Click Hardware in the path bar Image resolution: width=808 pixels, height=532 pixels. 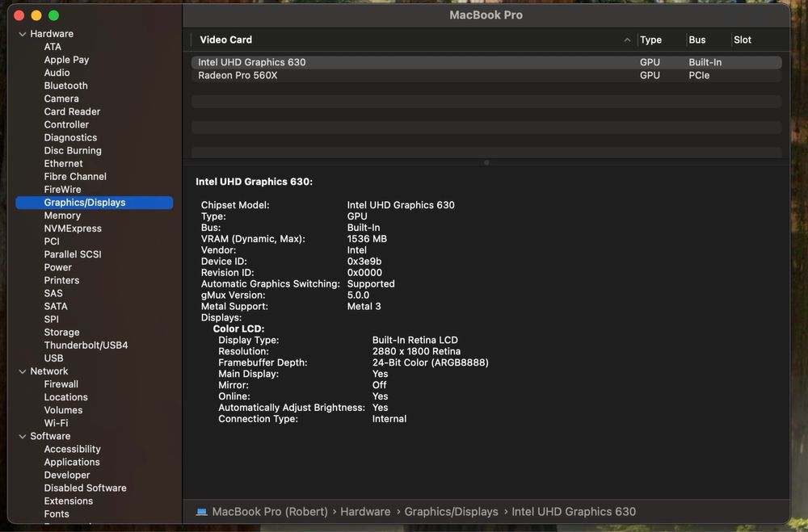[x=365, y=511]
